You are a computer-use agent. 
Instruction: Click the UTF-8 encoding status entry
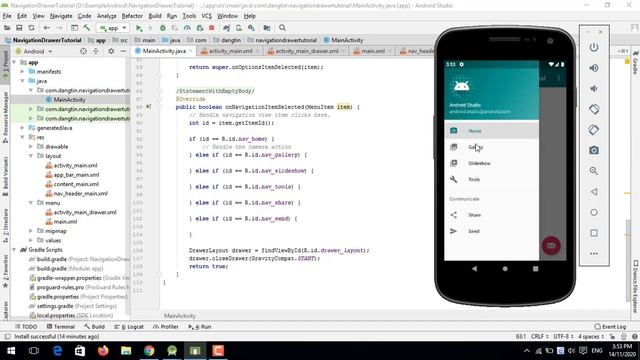(x=564, y=337)
